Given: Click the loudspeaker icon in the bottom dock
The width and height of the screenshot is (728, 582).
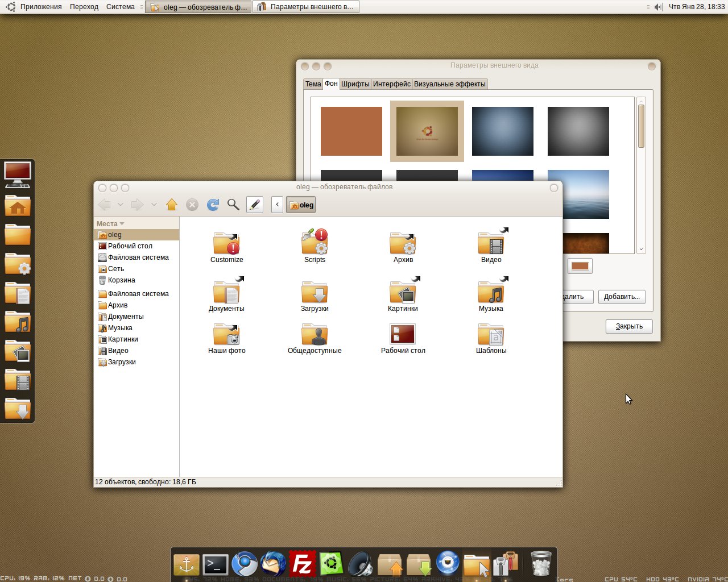Looking at the screenshot, I should pos(361,564).
